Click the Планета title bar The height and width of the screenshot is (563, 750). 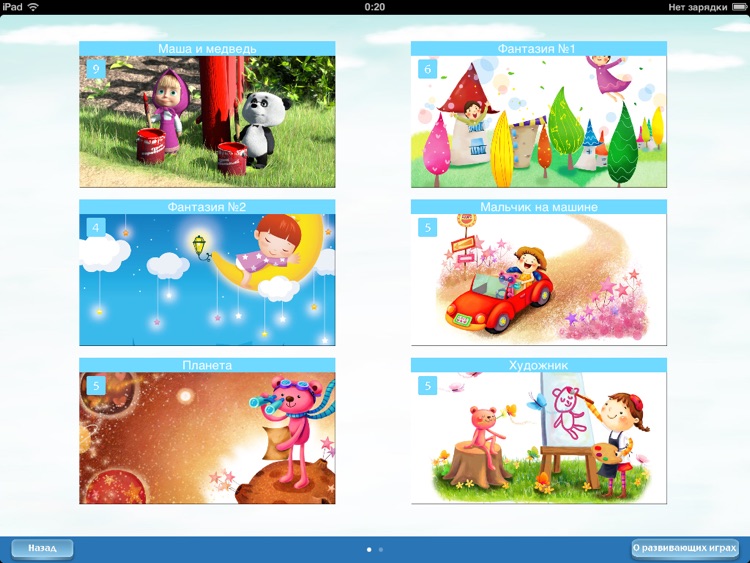(207, 365)
